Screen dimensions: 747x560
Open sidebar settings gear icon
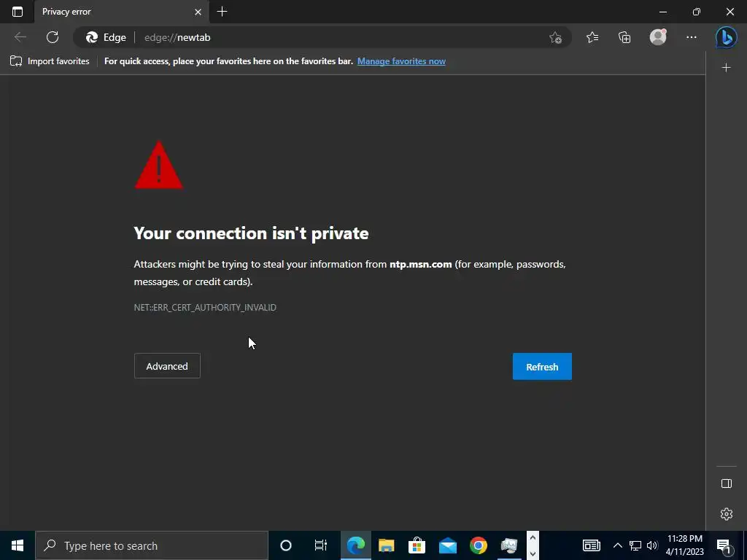(x=726, y=514)
